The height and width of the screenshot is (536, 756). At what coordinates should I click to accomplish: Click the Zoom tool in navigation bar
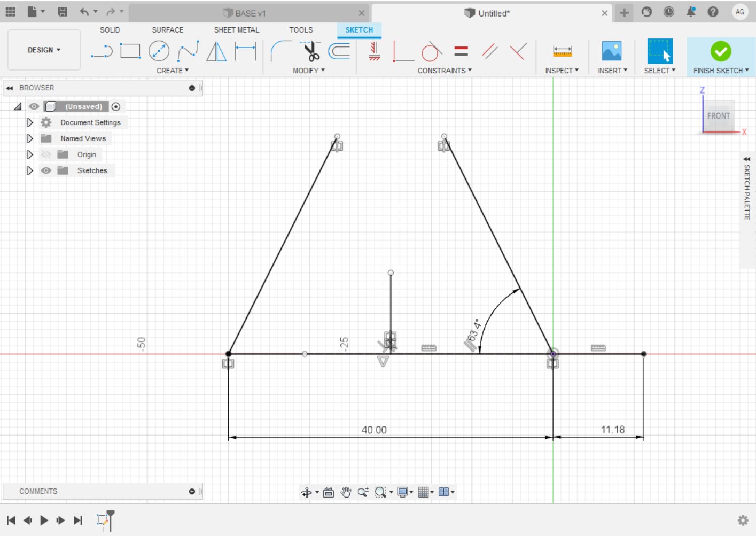tap(363, 492)
